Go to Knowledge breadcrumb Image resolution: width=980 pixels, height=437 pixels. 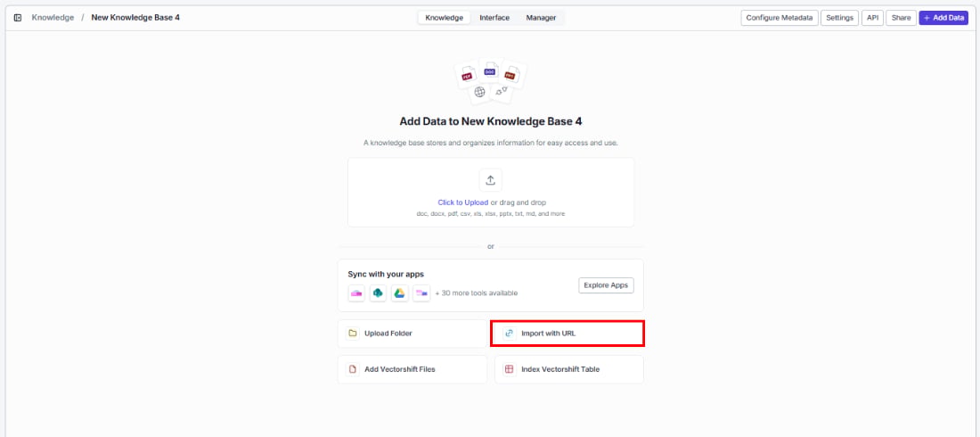click(53, 18)
